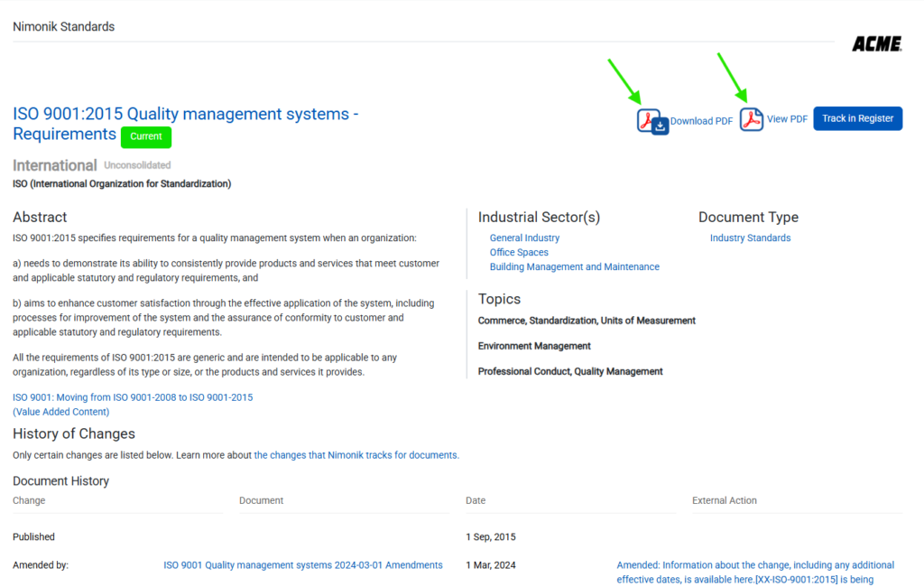Image resolution: width=924 pixels, height=587 pixels.
Task: Click ISO (International Organization for Standardization) text
Action: point(122,184)
